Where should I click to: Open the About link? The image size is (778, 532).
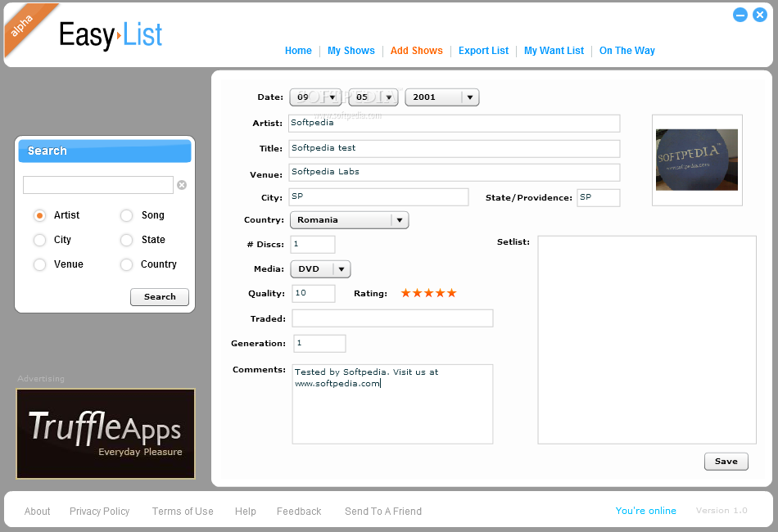pos(37,512)
